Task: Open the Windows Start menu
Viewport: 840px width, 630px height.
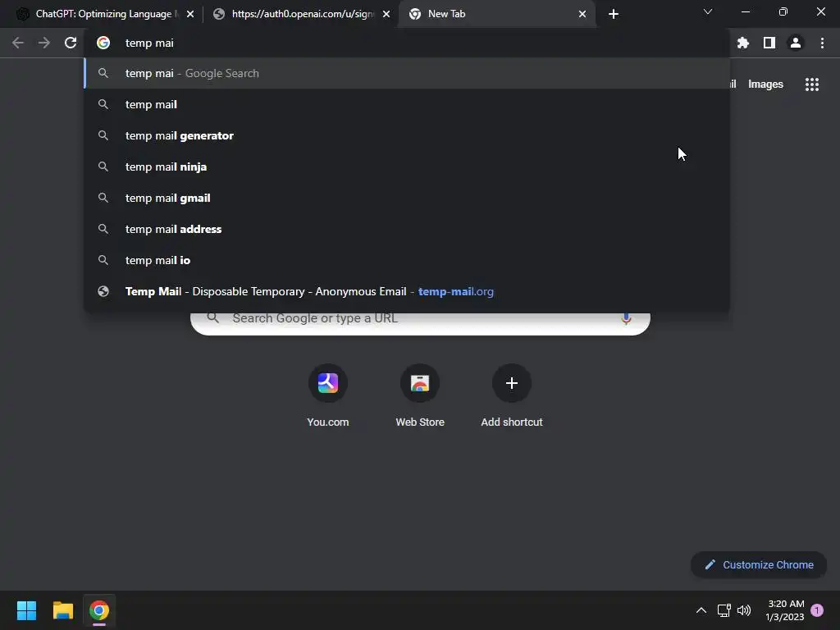Action: 26,610
